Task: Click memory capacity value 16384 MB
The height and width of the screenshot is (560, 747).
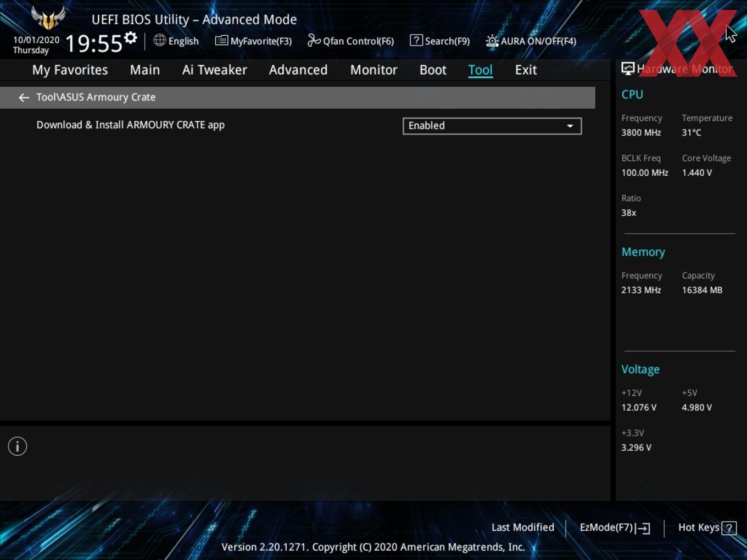Action: tap(702, 290)
